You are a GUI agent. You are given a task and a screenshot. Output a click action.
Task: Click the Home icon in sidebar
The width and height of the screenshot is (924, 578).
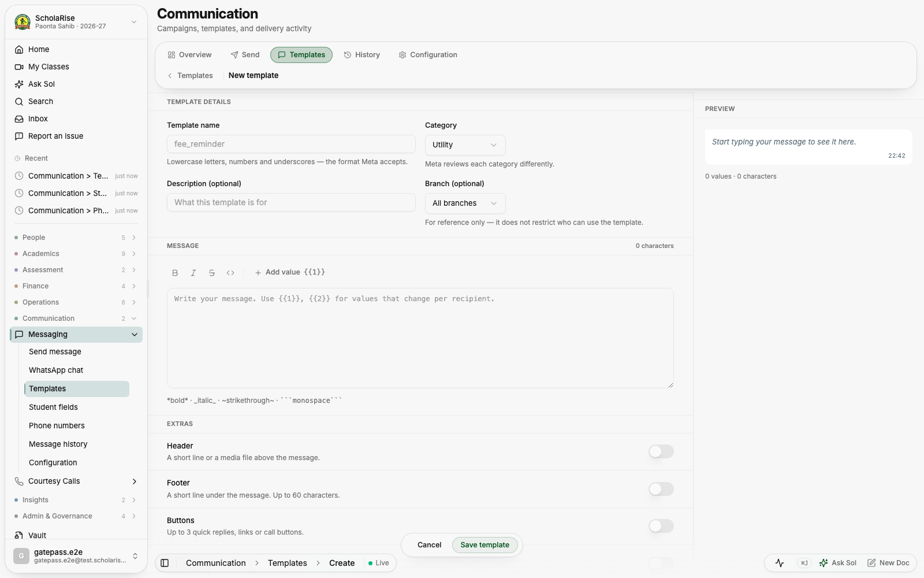(x=19, y=49)
